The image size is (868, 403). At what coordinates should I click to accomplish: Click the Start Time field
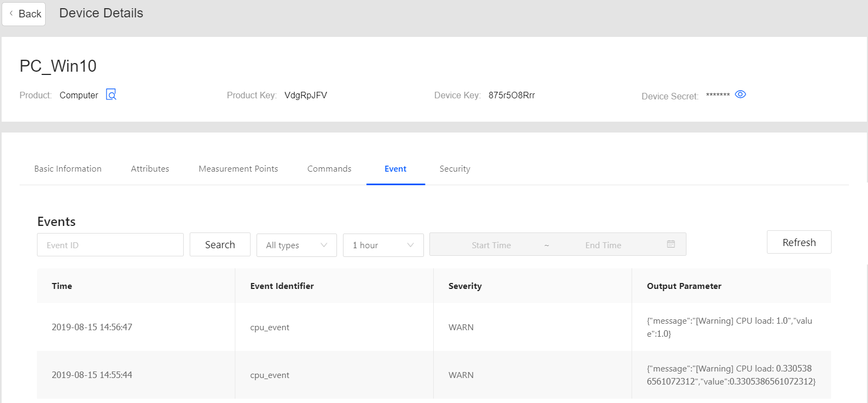pyautogui.click(x=491, y=245)
